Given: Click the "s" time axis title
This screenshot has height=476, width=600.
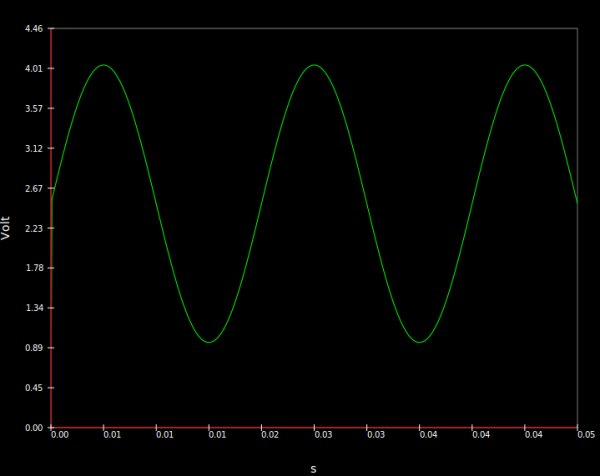Looking at the screenshot, I should 313,469.
